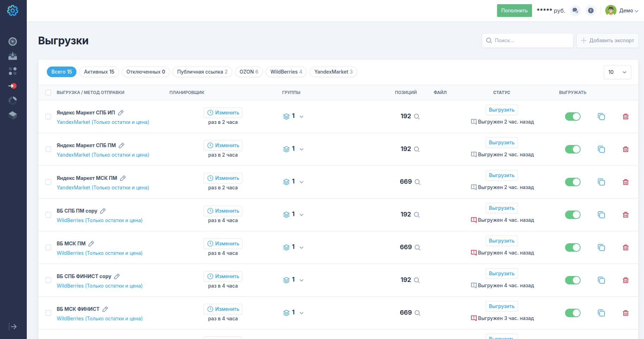The width and height of the screenshot is (644, 339).
Task: Edit name of ВБ СПБ ПМ copy
Action: pyautogui.click(x=103, y=211)
